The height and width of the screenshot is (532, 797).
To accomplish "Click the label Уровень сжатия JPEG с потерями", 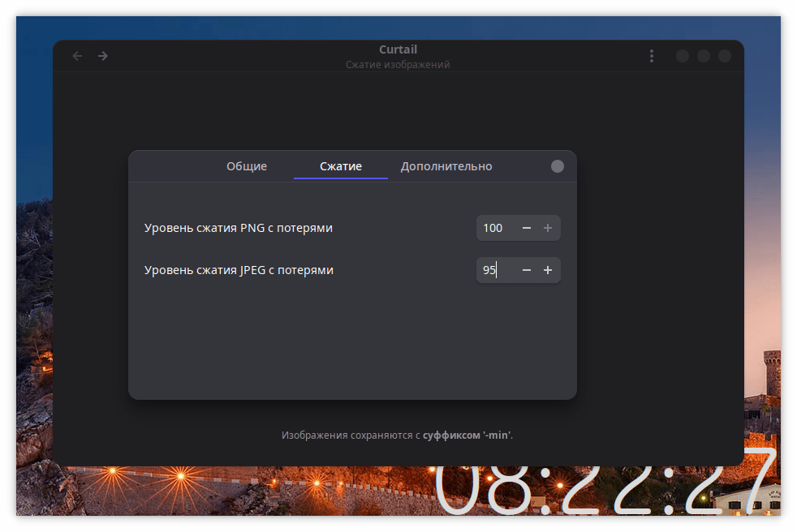I will point(239,270).
